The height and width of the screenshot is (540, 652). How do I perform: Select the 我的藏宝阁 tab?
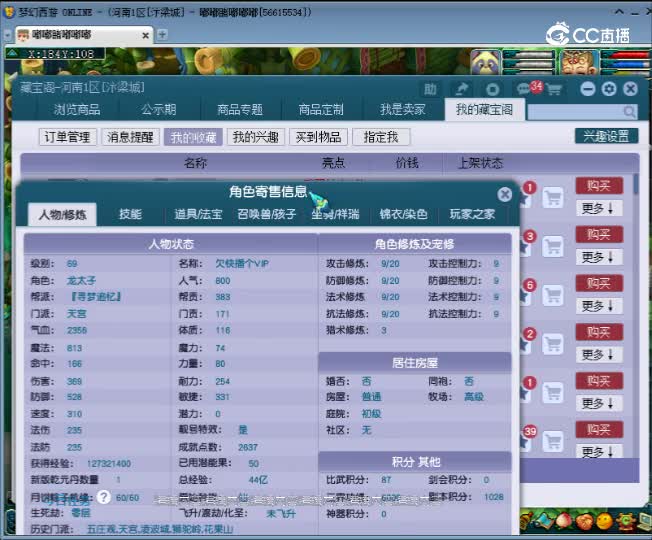coord(484,110)
